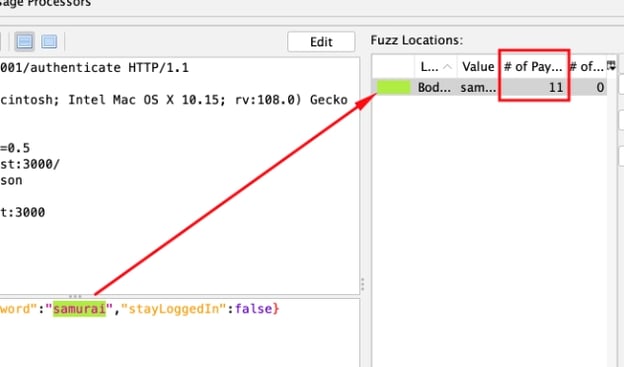
Task: Click the vertical split pane divider handle
Action: (x=363, y=284)
